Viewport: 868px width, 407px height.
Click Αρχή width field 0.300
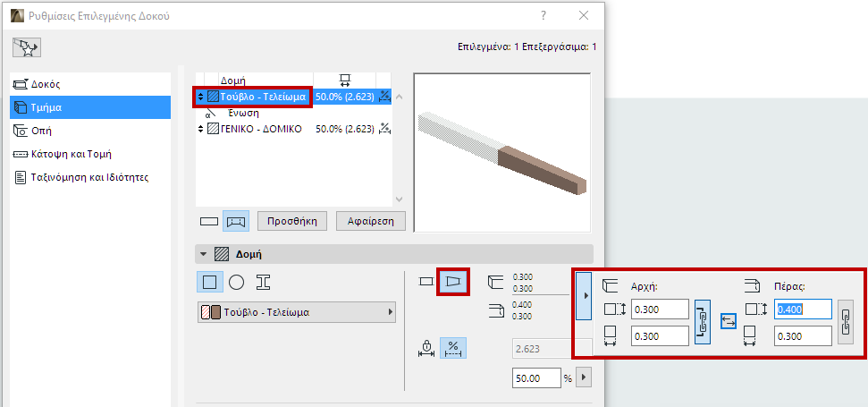click(x=660, y=336)
